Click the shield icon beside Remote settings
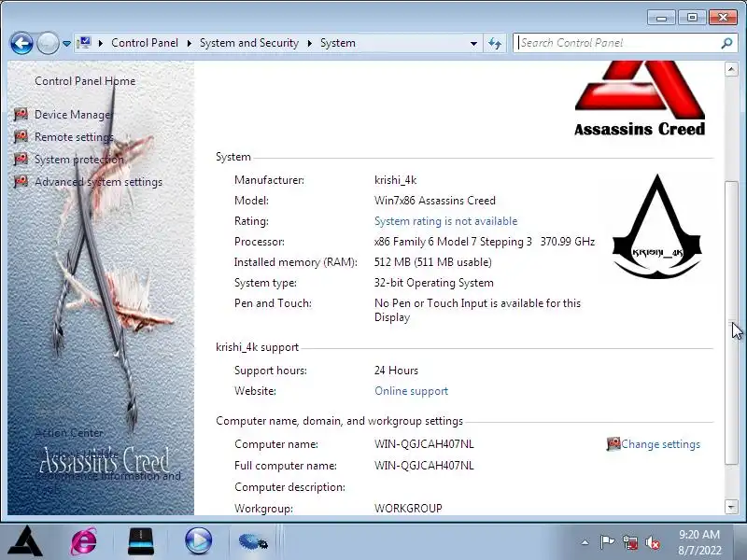Screen dimensions: 747x560 21,136
